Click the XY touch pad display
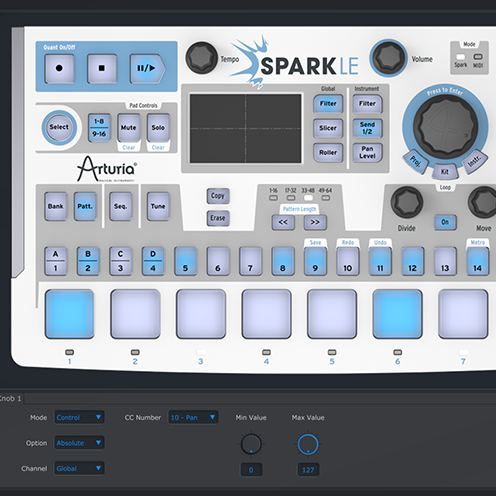This screenshot has height=496, width=496. [x=246, y=128]
